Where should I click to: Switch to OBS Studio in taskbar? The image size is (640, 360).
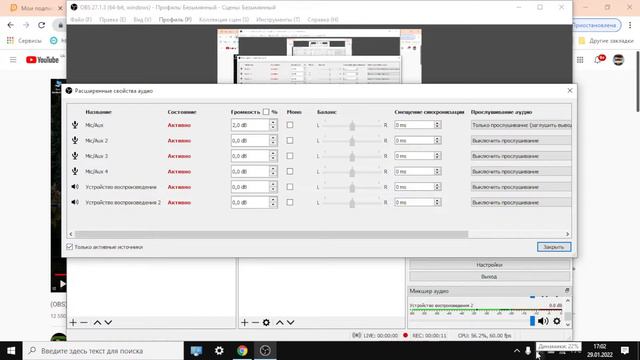coord(265,351)
